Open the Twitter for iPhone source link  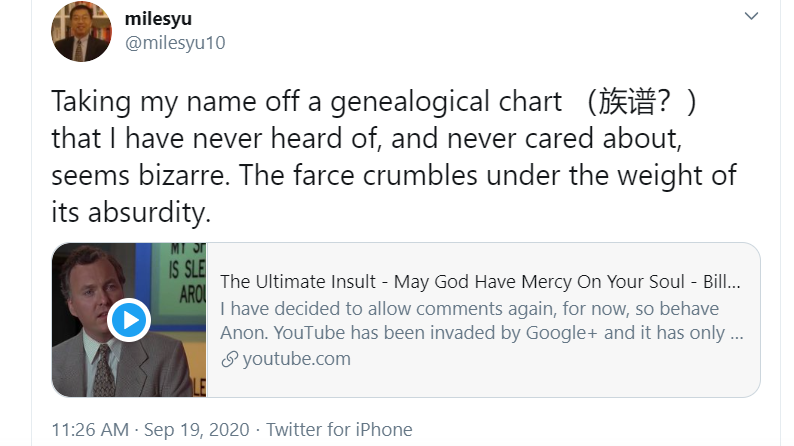(339, 430)
